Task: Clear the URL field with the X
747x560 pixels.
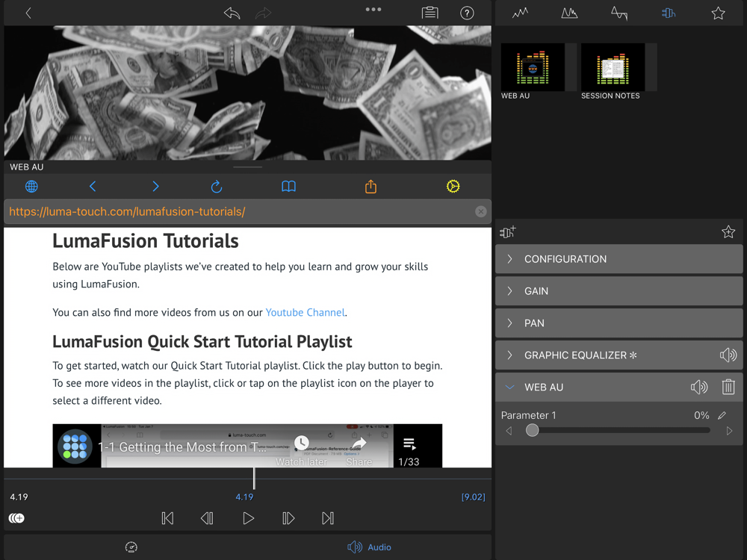Action: [x=480, y=211]
